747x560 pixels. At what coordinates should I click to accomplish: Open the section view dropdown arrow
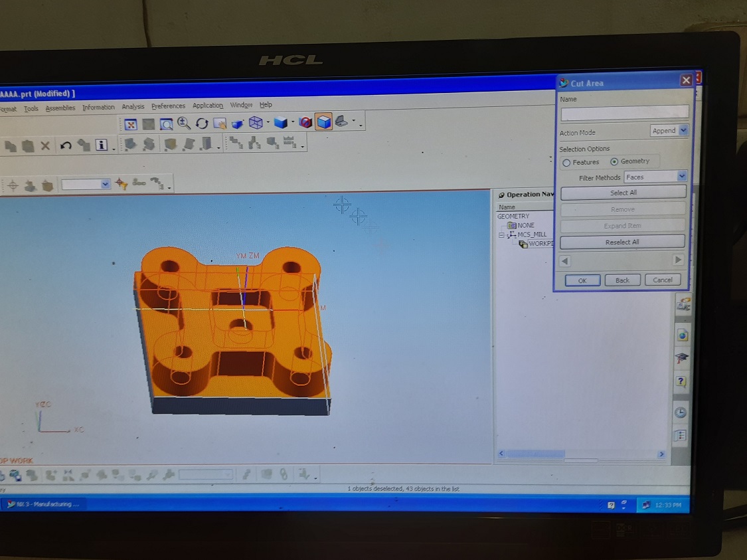(x=353, y=121)
